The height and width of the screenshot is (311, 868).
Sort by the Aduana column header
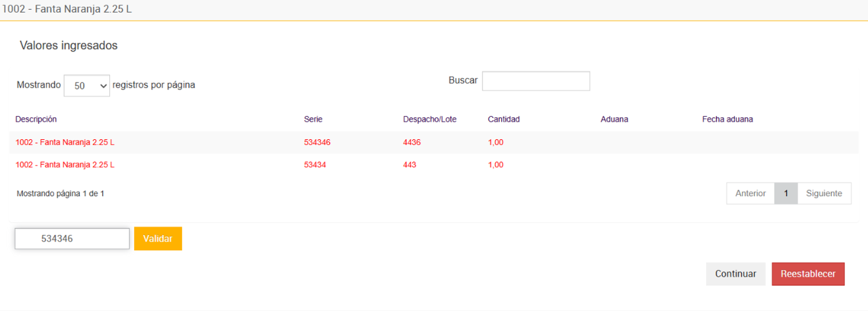(x=614, y=119)
